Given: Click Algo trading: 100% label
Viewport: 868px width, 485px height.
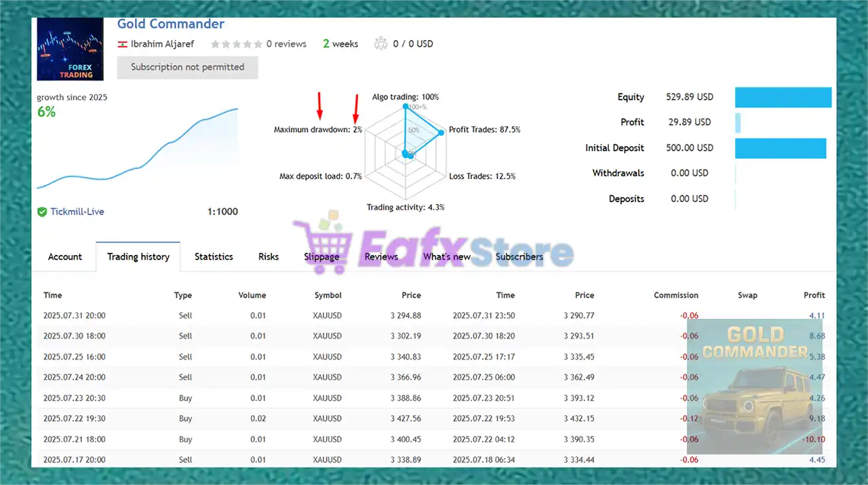Looking at the screenshot, I should (406, 97).
